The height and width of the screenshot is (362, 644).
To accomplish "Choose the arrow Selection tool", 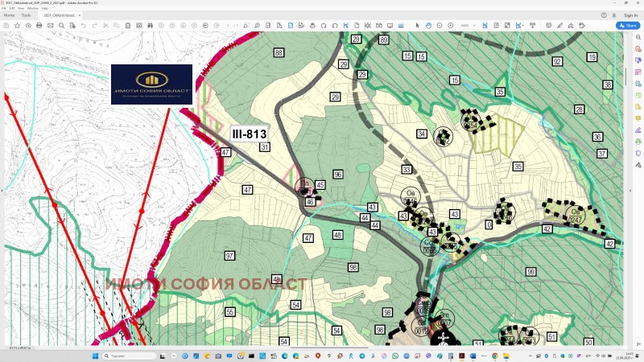I will 417,26.
